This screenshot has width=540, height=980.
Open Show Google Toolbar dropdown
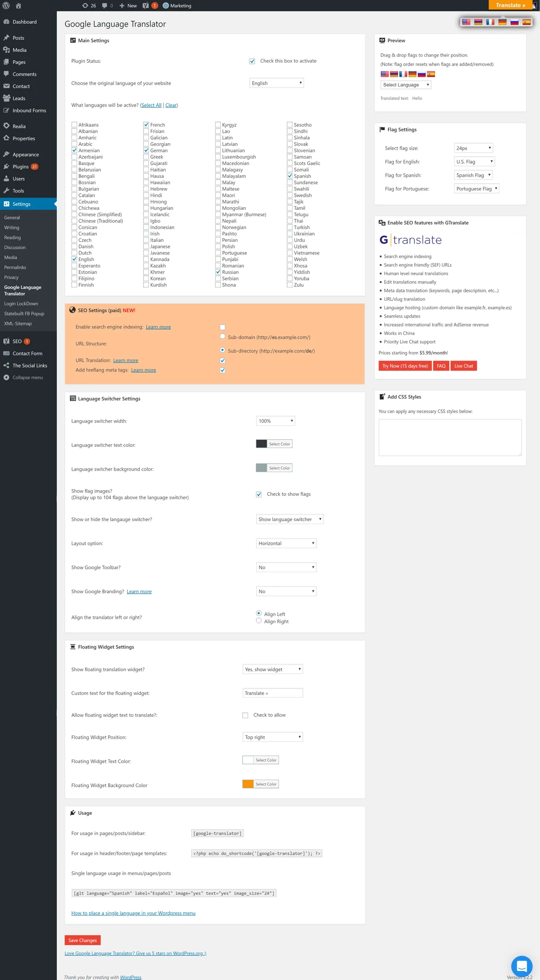(286, 567)
